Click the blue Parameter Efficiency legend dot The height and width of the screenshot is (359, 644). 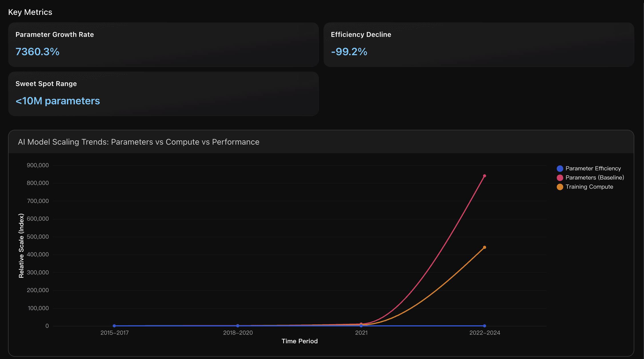[x=560, y=169]
